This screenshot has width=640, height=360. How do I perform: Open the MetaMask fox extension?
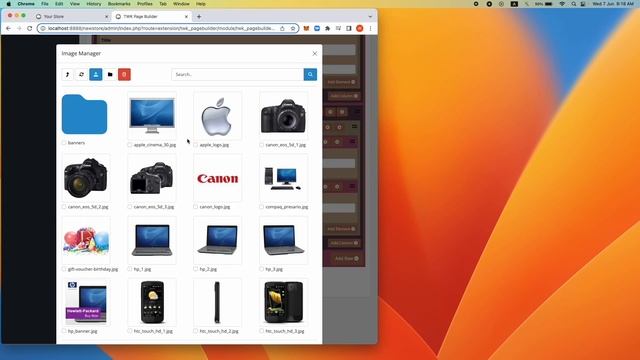click(306, 28)
